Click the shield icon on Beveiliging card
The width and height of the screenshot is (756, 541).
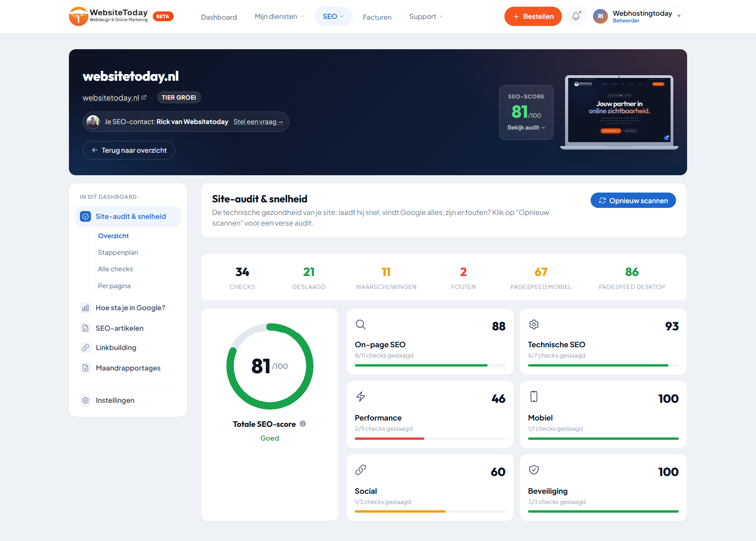534,470
